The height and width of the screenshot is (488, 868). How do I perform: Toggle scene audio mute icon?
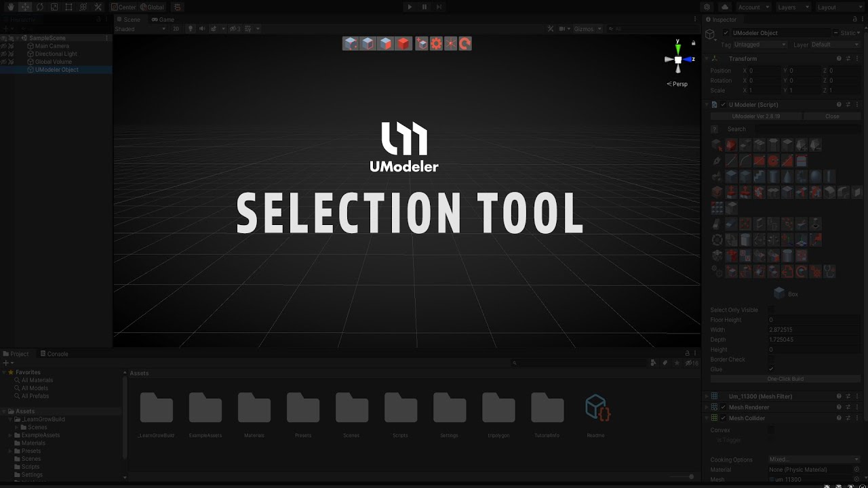(x=202, y=28)
